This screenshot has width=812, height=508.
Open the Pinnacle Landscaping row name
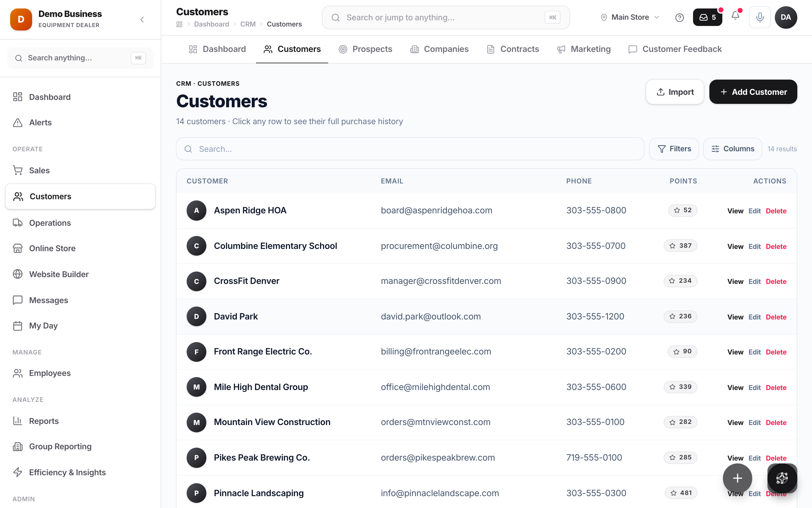(x=258, y=493)
